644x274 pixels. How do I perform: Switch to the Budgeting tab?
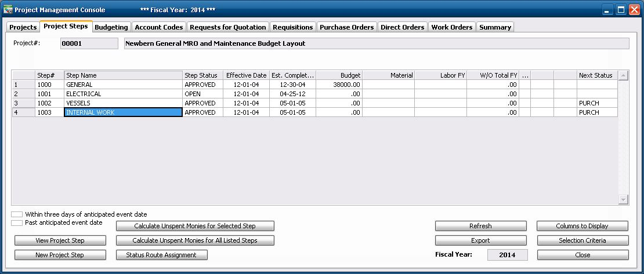[111, 27]
